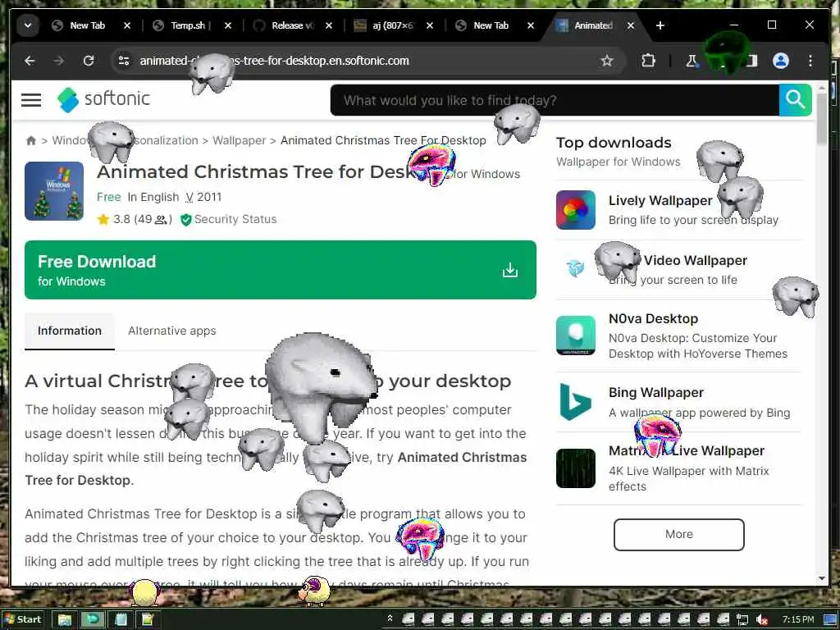Click the 'What would you like to find' search field

(x=555, y=99)
